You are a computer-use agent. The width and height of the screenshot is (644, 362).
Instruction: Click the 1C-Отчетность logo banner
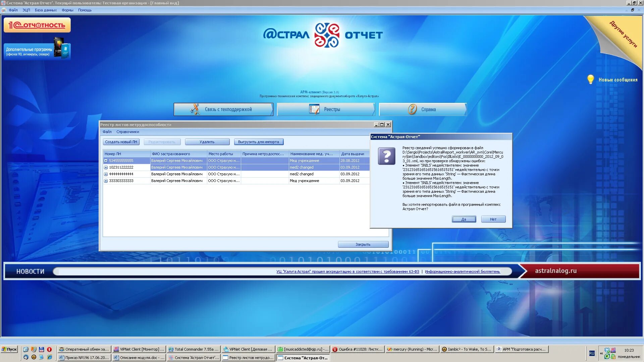[x=37, y=25]
